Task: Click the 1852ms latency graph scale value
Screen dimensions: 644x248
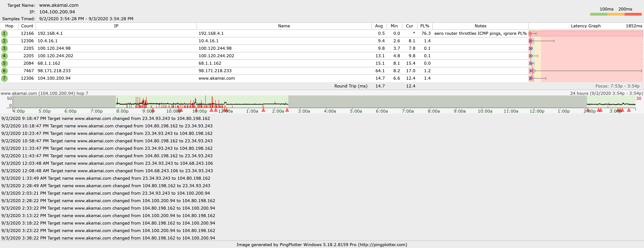Action: (634, 26)
